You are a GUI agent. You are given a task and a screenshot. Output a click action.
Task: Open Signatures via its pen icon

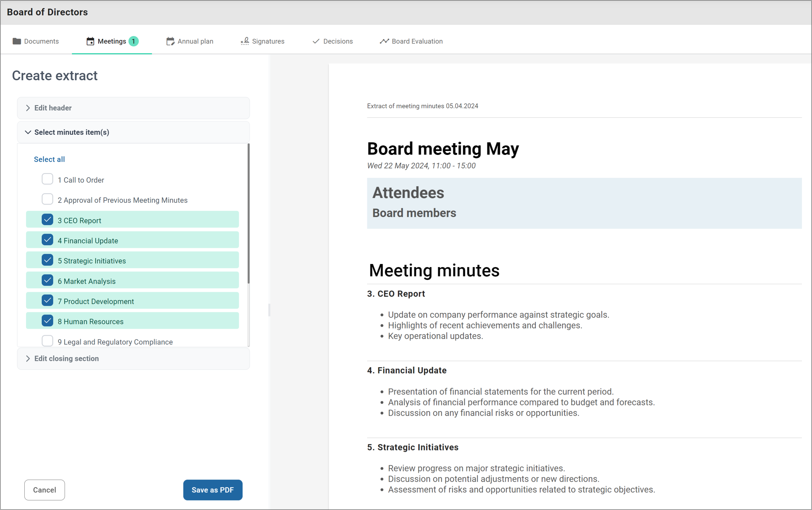click(x=244, y=41)
